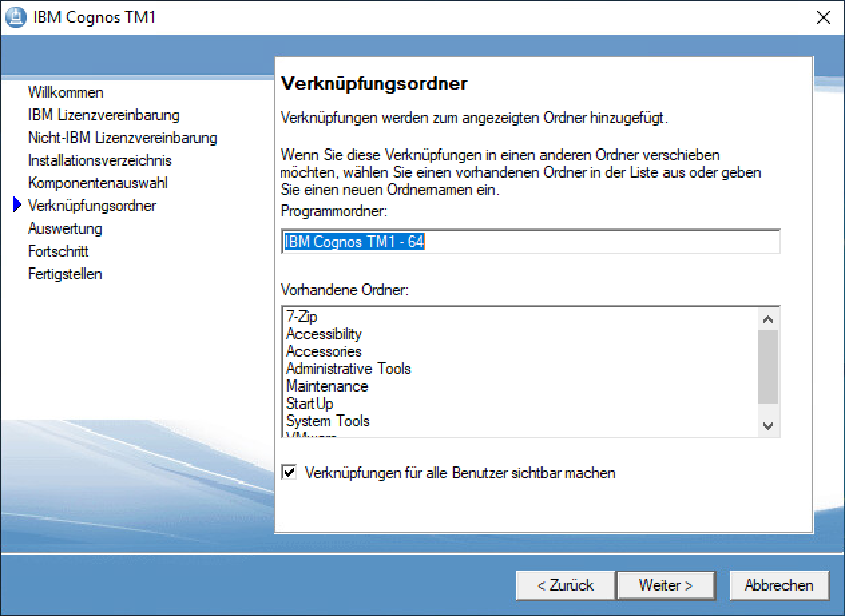
Task: Click the blue arrow beside Verknüpfungsordner
Action: (x=17, y=206)
